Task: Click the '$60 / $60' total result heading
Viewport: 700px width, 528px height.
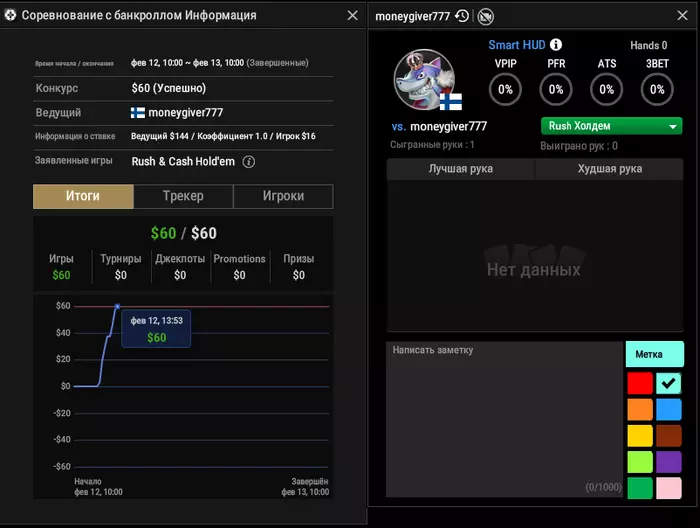Action: [183, 233]
